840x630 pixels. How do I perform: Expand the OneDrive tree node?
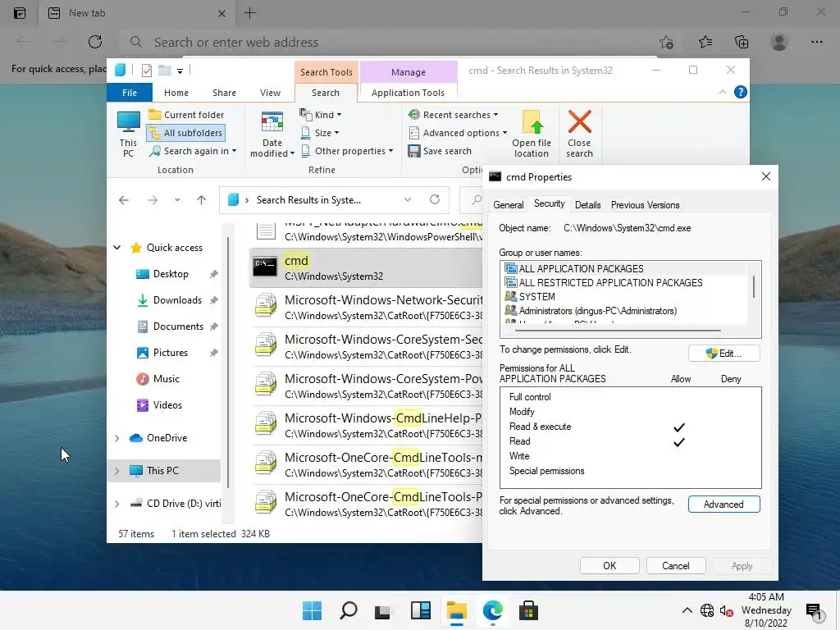click(116, 438)
